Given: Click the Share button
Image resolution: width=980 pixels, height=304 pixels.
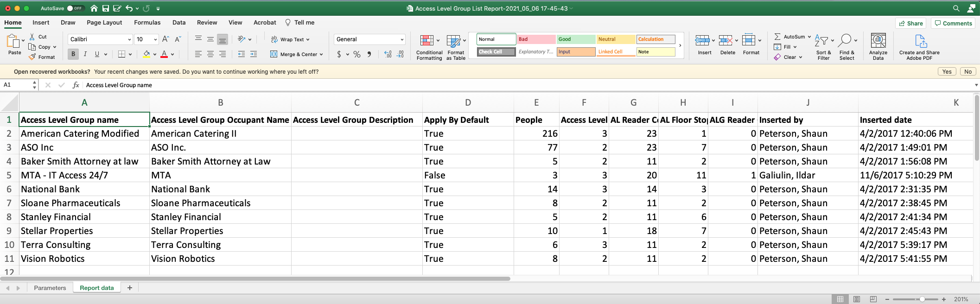Looking at the screenshot, I should [910, 23].
